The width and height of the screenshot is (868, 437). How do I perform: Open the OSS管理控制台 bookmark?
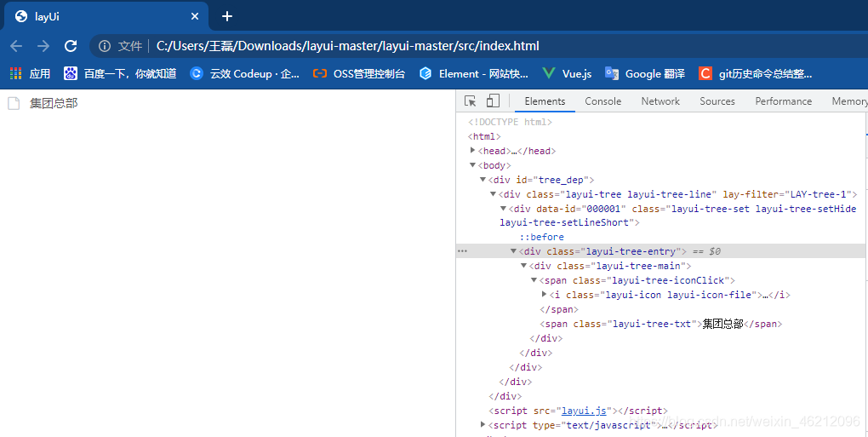click(x=359, y=73)
